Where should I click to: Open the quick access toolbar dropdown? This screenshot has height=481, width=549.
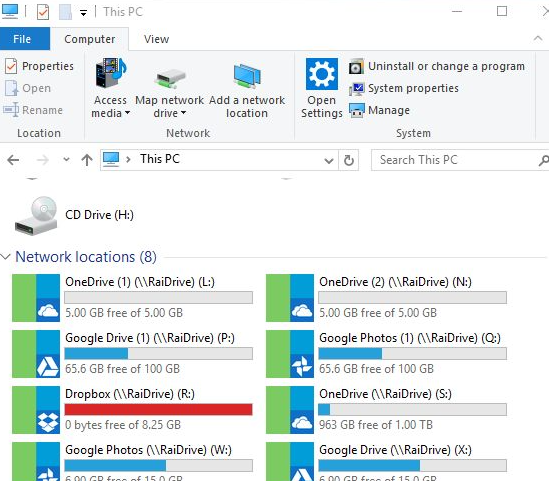point(83,13)
